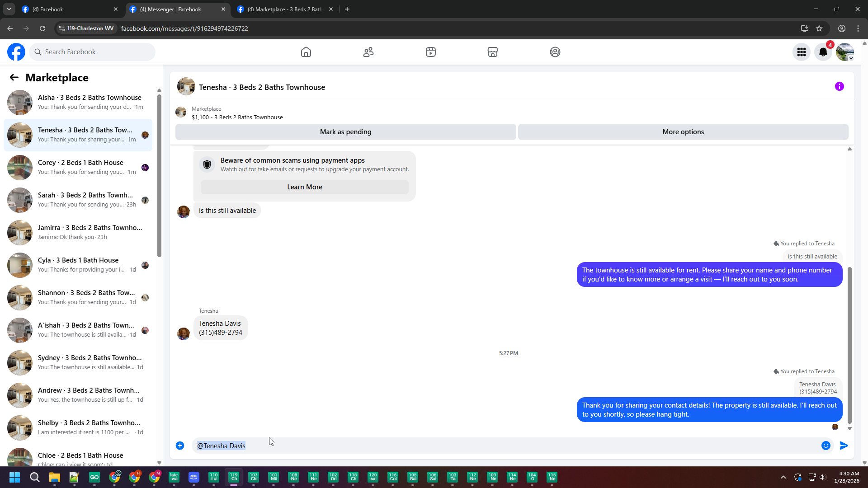
Task: Open the Notifications bell icon
Action: [823, 52]
